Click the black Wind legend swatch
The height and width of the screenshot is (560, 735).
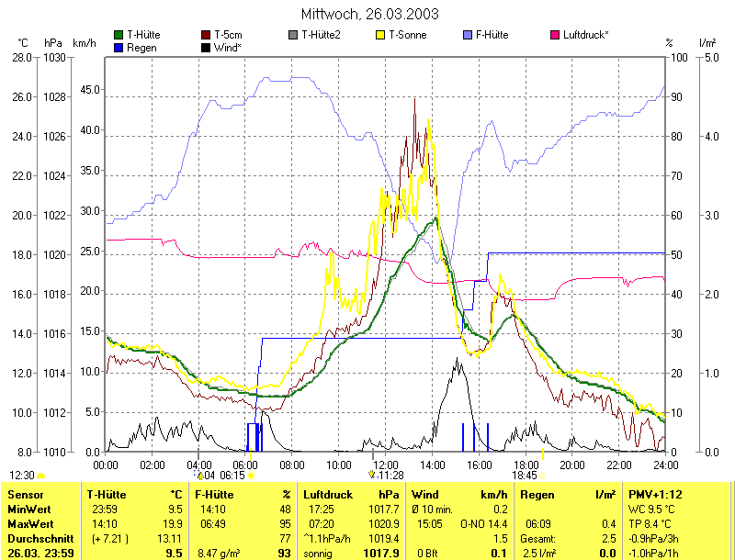pyautogui.click(x=205, y=47)
